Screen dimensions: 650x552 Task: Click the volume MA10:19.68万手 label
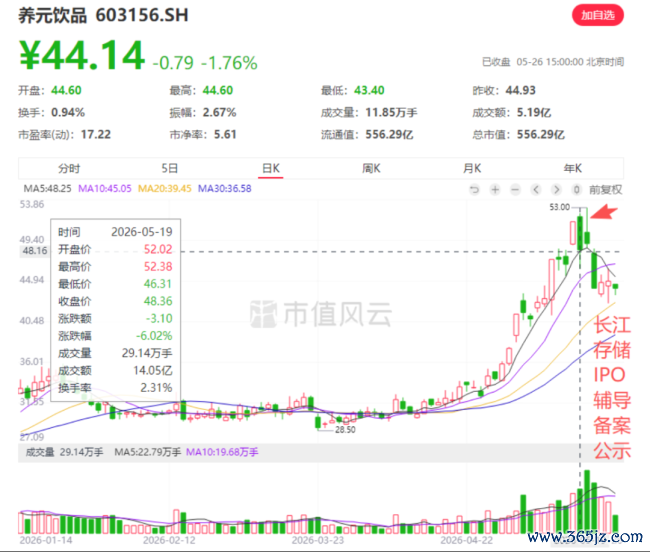pyautogui.click(x=222, y=452)
